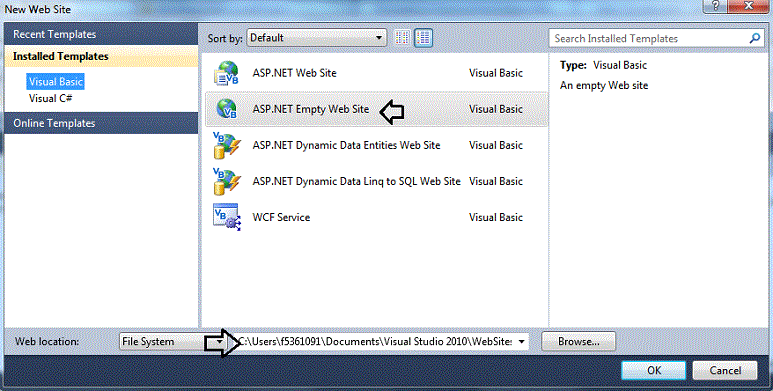This screenshot has height=391, width=773.
Task: Close the New Web Site dialog
Action: 748,6
